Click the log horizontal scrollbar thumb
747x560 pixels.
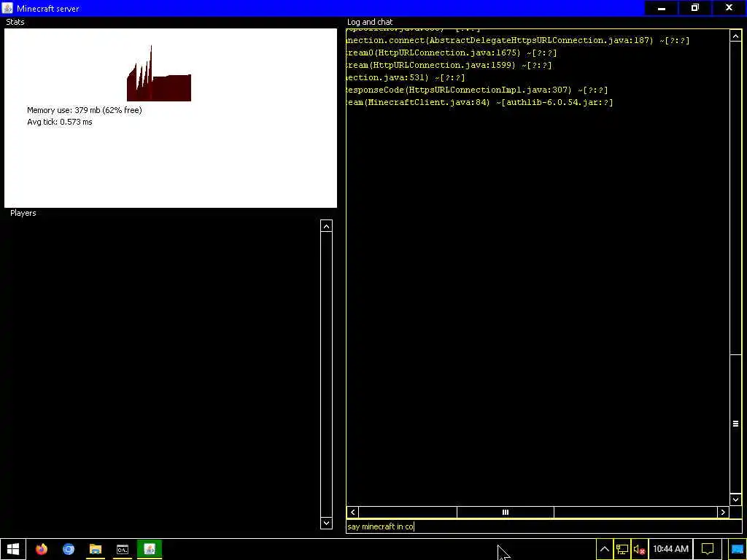(x=505, y=512)
